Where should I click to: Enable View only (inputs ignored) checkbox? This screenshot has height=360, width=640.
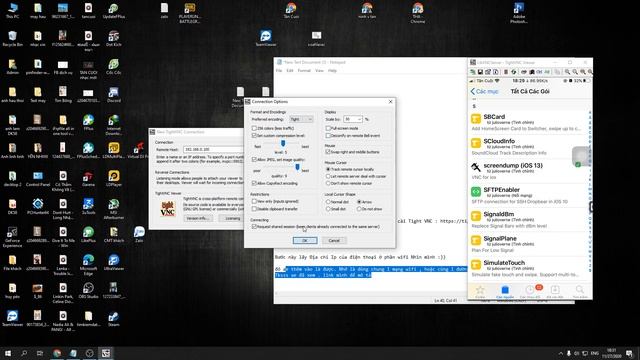click(x=254, y=201)
